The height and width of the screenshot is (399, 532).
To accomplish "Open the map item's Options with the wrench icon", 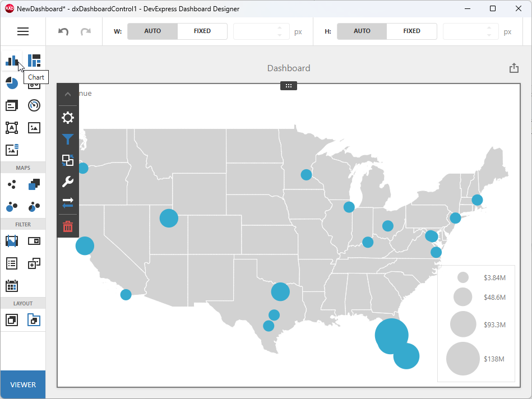I will (x=68, y=182).
